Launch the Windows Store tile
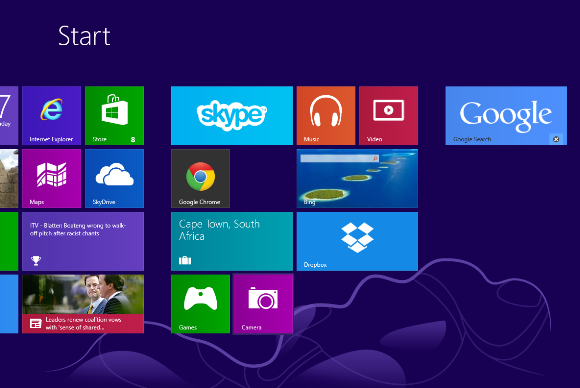The image size is (580, 388). coord(114,115)
